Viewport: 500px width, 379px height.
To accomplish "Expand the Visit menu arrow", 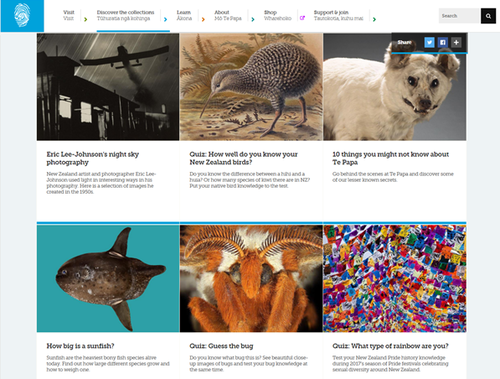I will [x=86, y=19].
